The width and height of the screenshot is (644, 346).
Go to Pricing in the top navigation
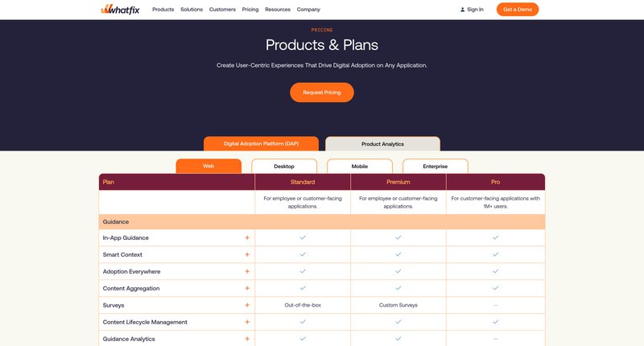pyautogui.click(x=250, y=10)
